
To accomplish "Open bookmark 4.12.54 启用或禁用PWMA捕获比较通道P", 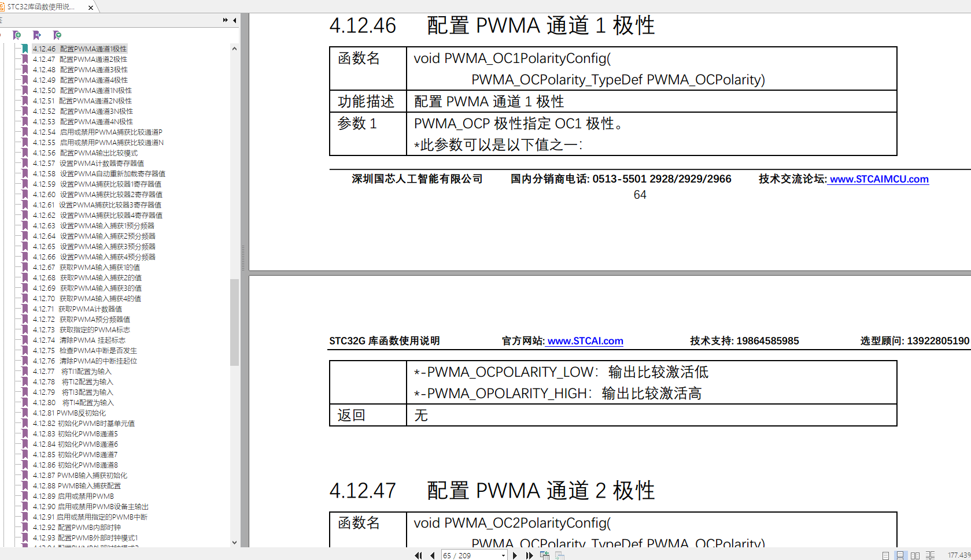I will tap(97, 132).
